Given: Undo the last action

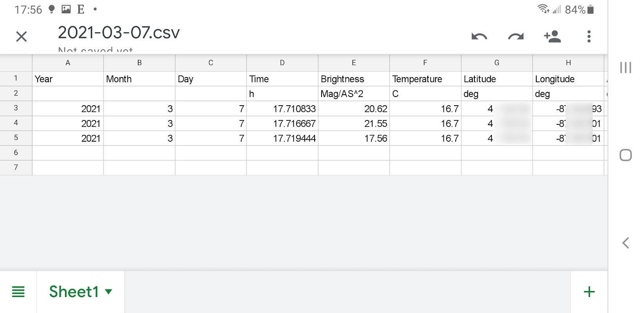Looking at the screenshot, I should click(x=479, y=37).
